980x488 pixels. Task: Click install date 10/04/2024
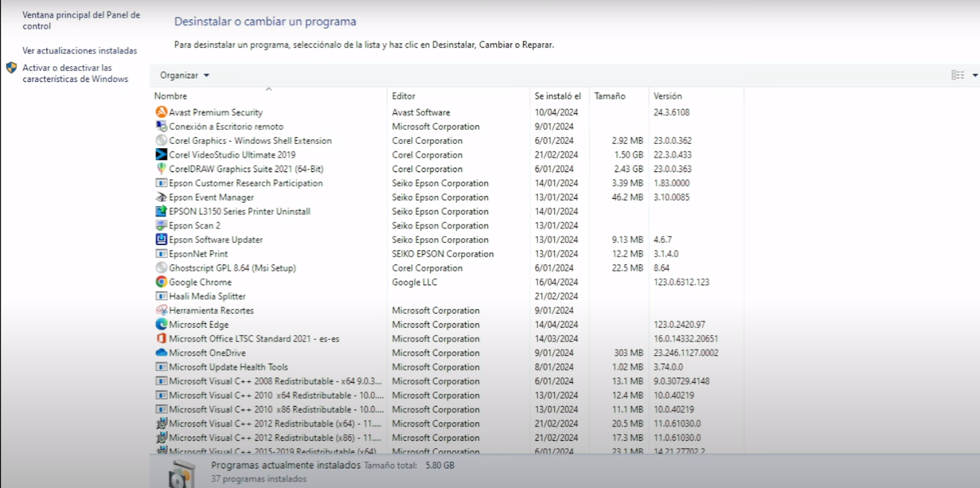556,112
